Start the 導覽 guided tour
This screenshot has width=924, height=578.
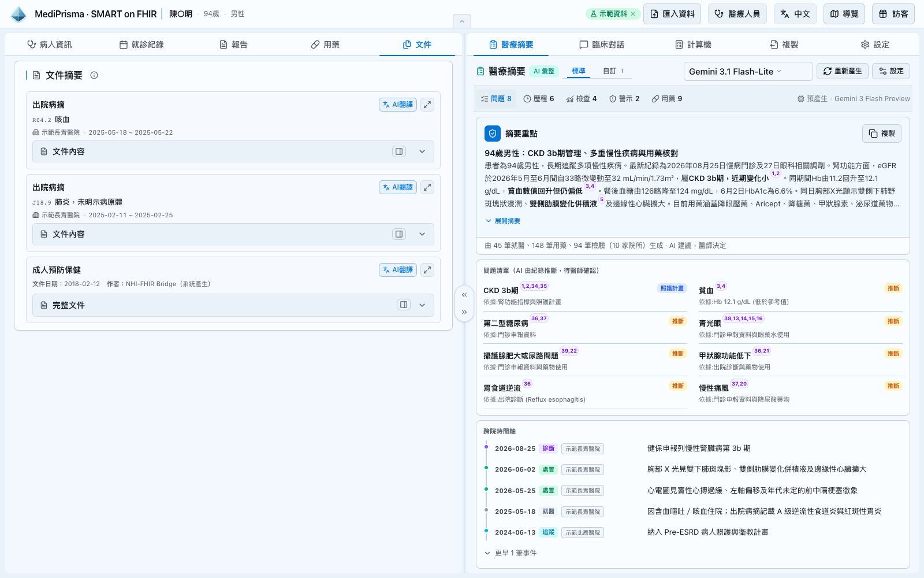click(x=844, y=14)
